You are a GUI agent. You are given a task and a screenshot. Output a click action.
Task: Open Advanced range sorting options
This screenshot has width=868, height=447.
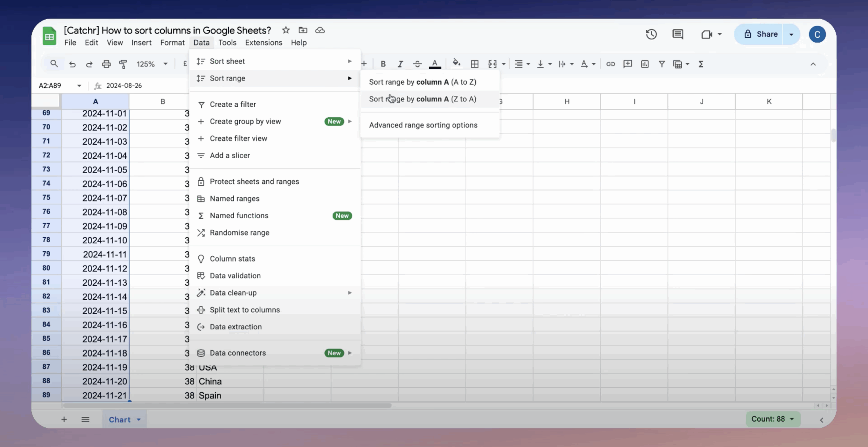click(x=423, y=125)
